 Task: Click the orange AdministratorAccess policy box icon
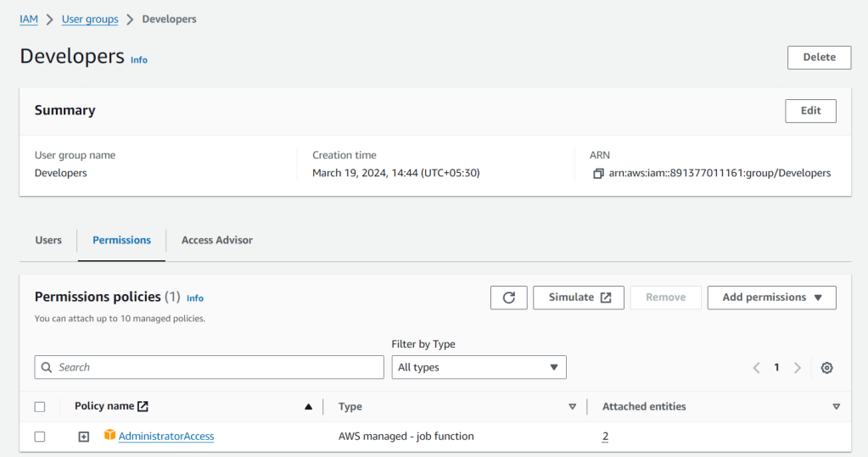coord(109,435)
